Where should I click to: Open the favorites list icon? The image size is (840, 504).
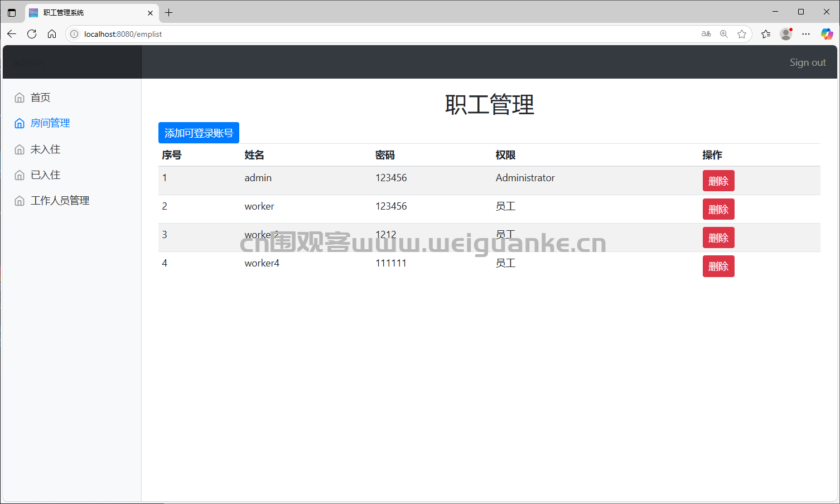coord(766,33)
